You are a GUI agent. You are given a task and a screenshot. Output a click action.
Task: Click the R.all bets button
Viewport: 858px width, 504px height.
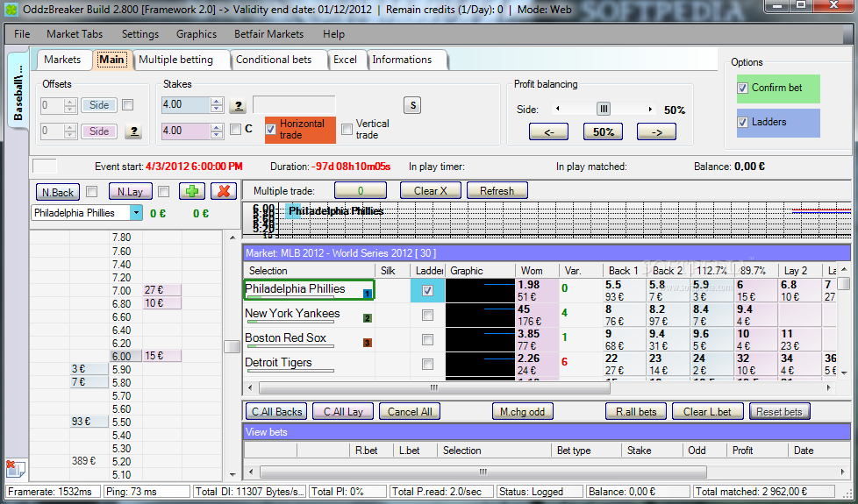coord(636,412)
